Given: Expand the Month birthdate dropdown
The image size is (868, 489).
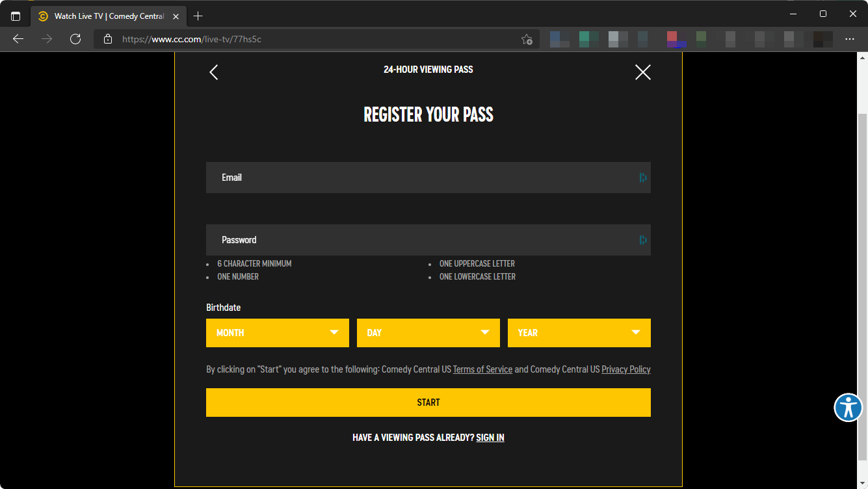Looking at the screenshot, I should click(x=278, y=333).
